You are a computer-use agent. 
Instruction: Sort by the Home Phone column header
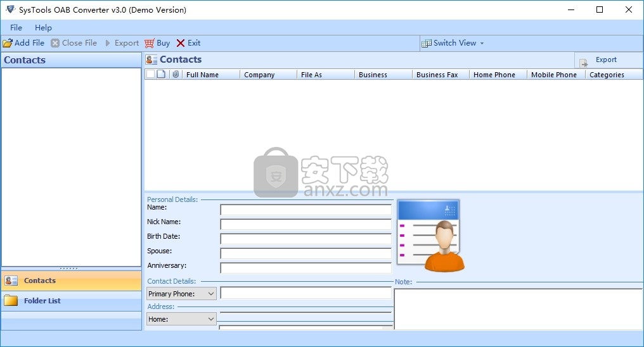click(x=498, y=75)
